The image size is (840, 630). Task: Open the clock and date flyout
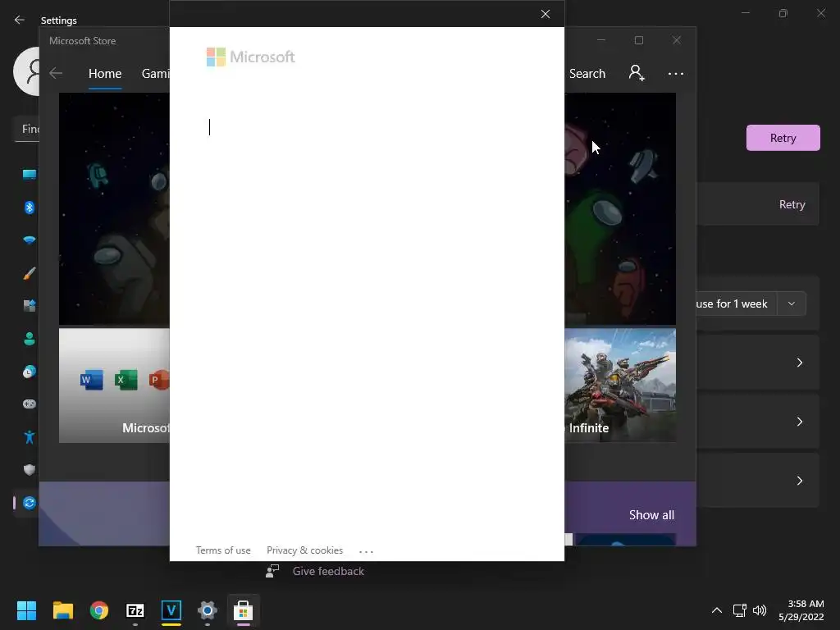pyautogui.click(x=801, y=610)
